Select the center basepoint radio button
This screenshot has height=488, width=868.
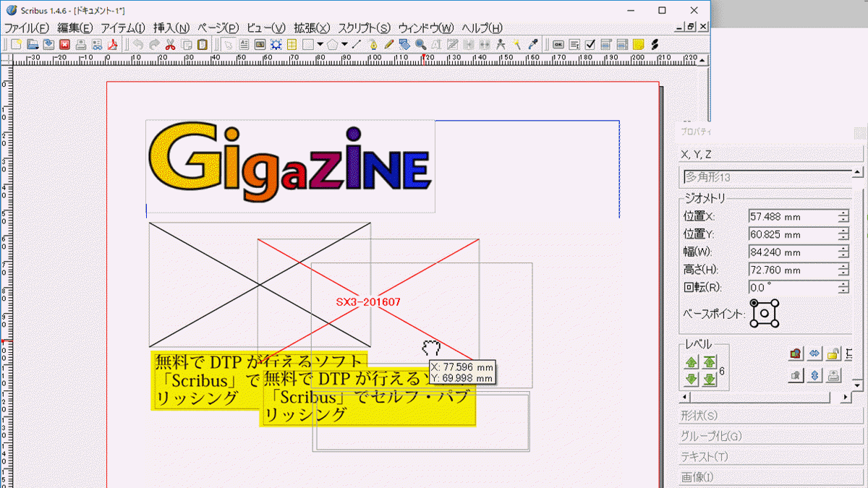tap(765, 313)
